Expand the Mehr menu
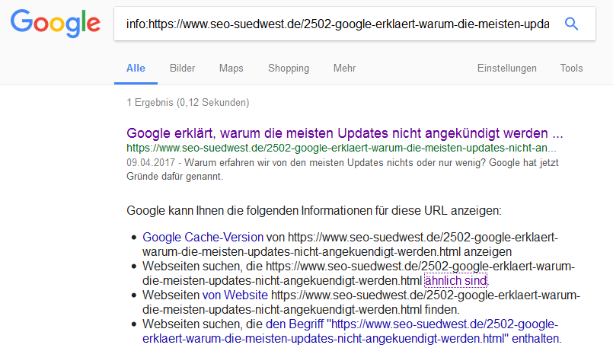This screenshot has width=613, height=364. click(x=344, y=69)
